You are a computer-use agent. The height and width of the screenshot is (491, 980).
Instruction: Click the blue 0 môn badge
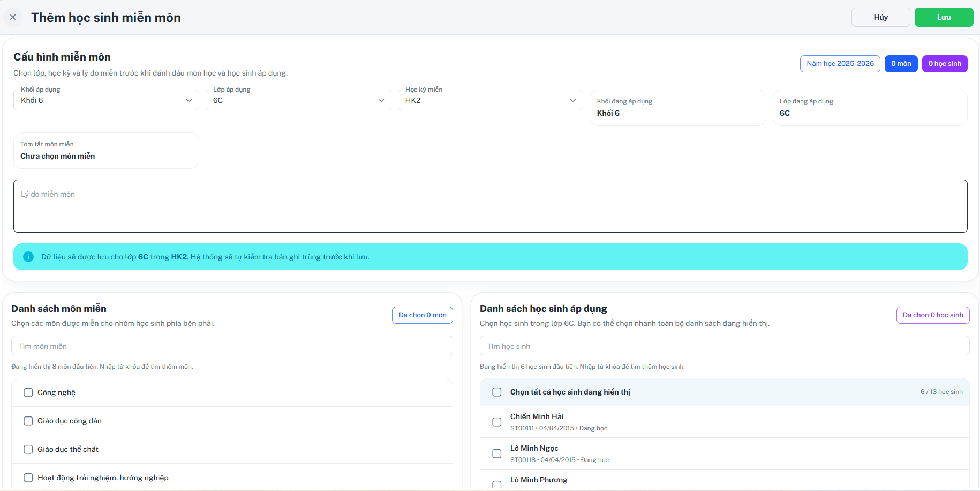[x=901, y=64]
